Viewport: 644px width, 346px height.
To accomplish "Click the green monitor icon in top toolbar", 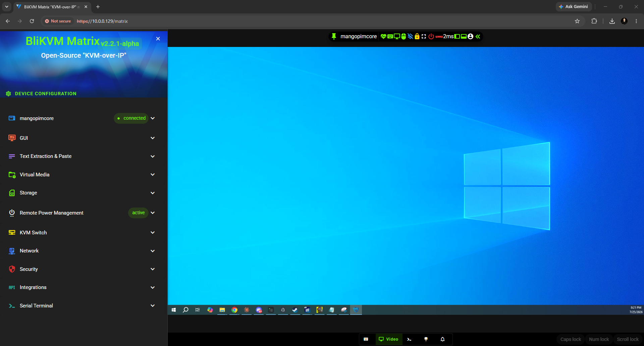I will (397, 36).
